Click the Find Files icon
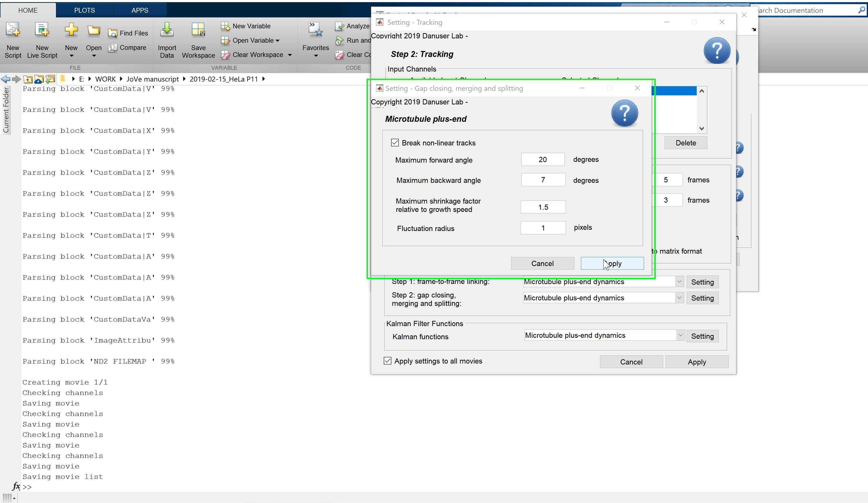The width and height of the screenshot is (868, 503). (x=113, y=33)
